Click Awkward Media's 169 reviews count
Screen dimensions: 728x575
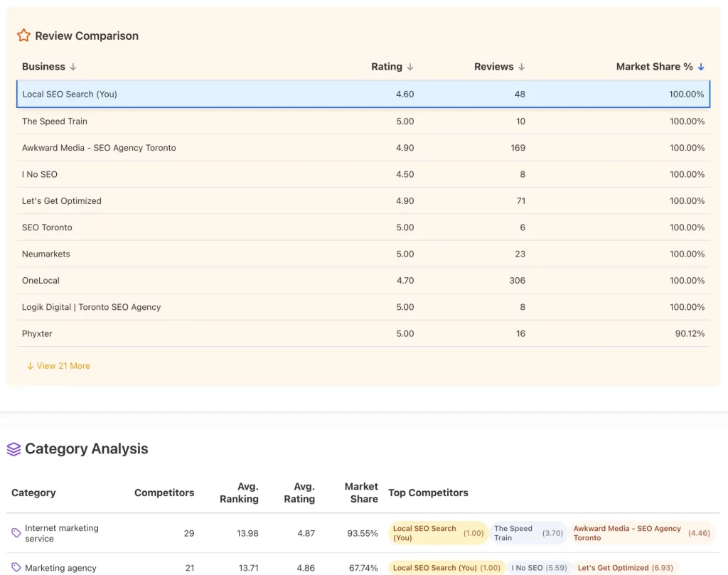click(518, 148)
